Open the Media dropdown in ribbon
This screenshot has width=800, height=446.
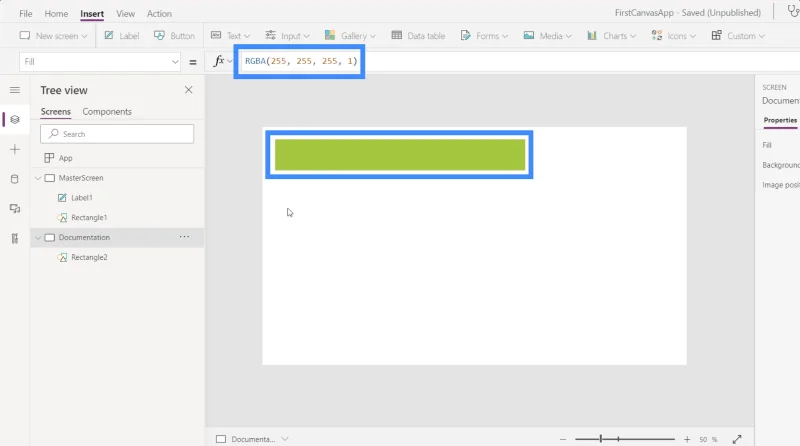click(x=547, y=36)
